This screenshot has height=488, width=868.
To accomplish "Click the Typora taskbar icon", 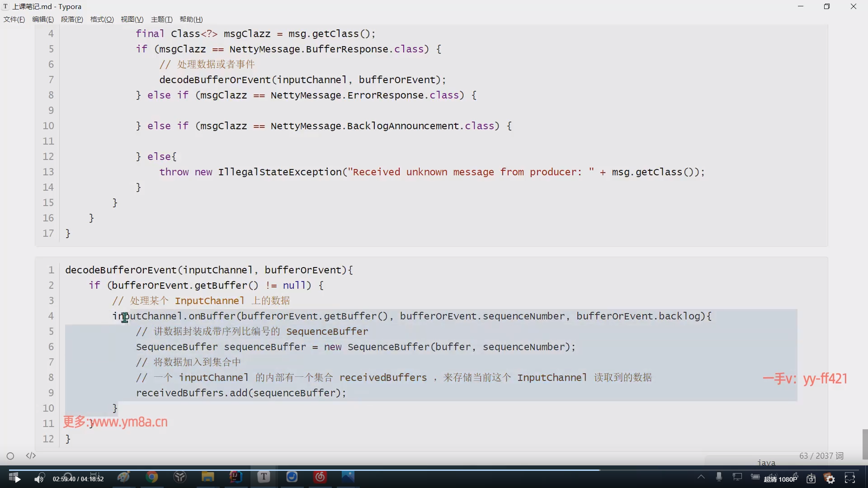I will [264, 477].
